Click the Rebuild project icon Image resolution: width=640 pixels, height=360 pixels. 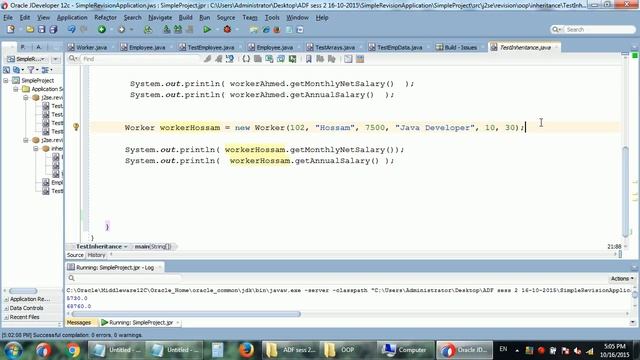178,29
